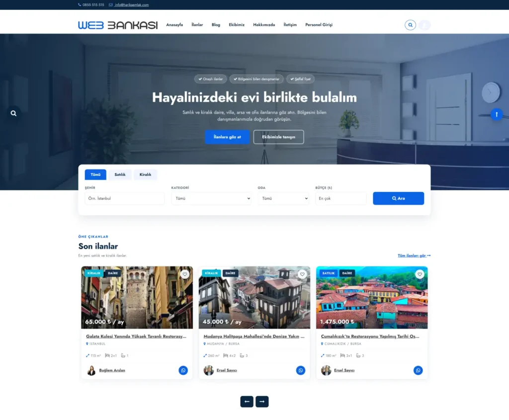Image resolution: width=509 pixels, height=420 pixels.
Task: Select the Tümü filter tab
Action: 95,174
